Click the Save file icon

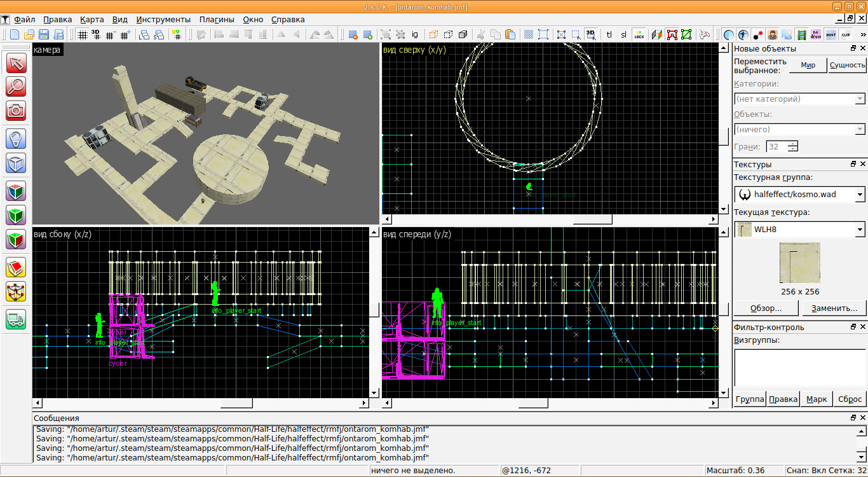coord(44,34)
